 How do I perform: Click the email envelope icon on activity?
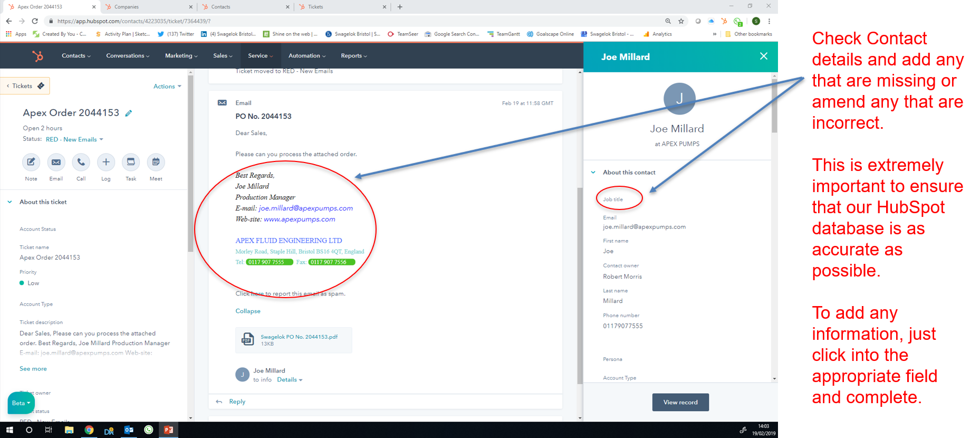point(222,103)
